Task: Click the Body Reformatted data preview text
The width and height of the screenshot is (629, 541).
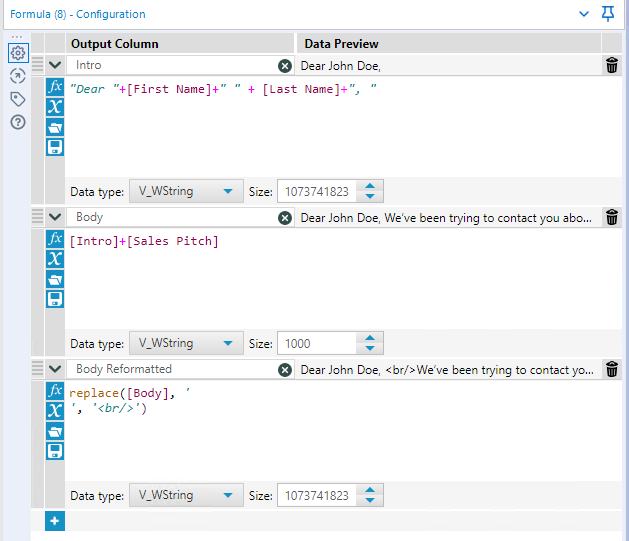Action: 447,370
